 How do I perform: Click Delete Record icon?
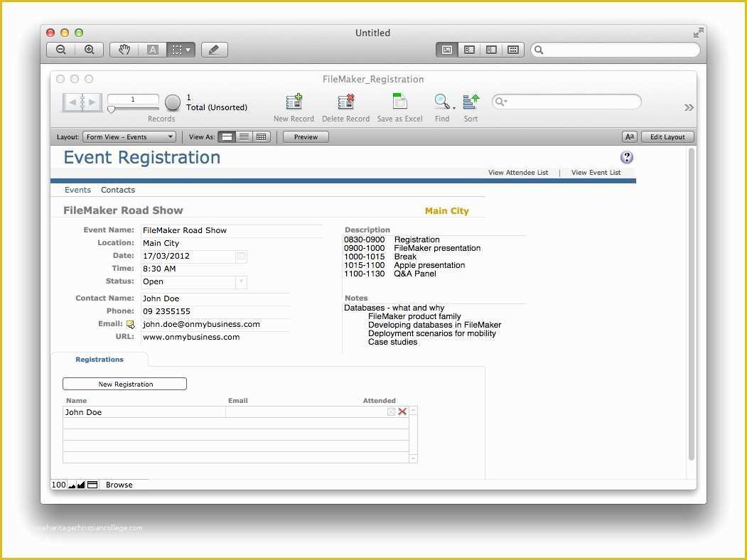coord(346,102)
